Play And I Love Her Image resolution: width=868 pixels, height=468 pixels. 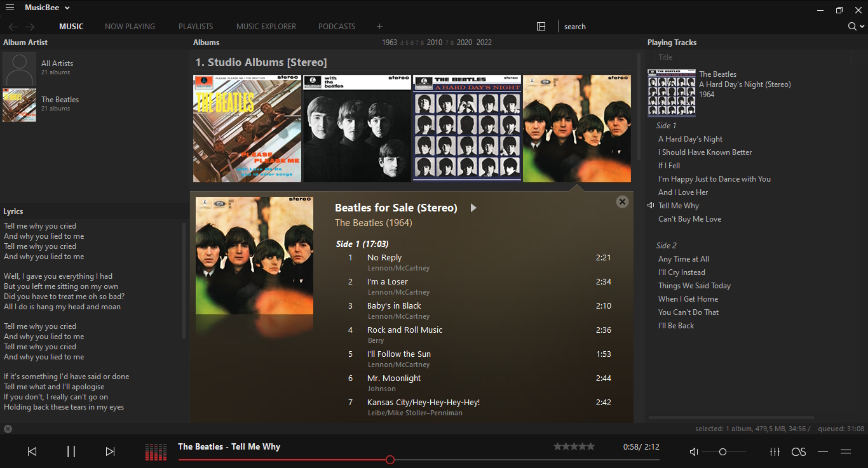683,192
